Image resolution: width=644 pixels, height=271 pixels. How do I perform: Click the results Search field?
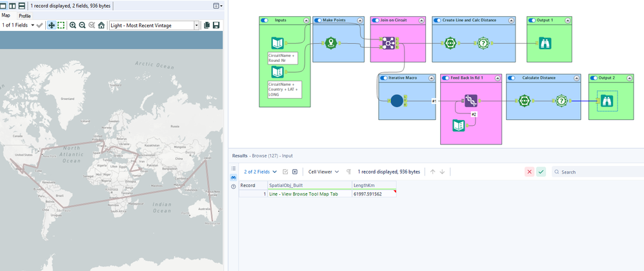click(598, 172)
